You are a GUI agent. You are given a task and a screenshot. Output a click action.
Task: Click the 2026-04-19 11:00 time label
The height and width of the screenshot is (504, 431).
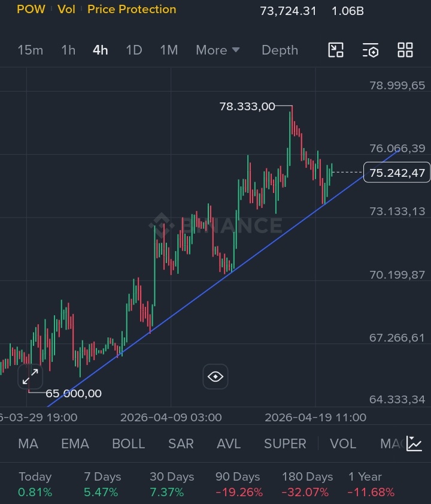pyautogui.click(x=315, y=418)
